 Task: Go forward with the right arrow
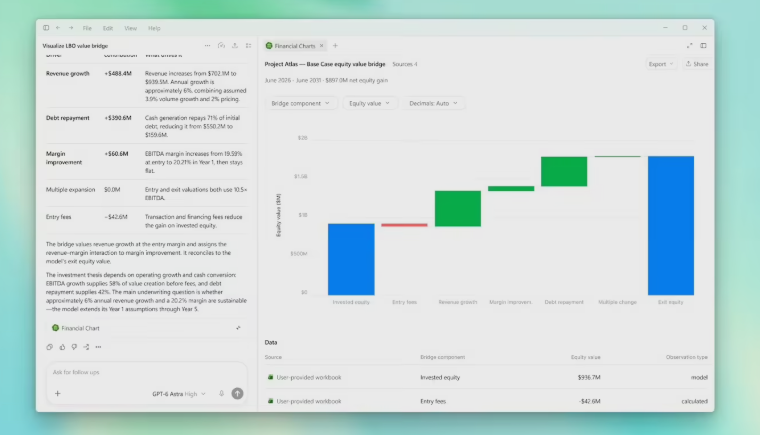tap(71, 28)
